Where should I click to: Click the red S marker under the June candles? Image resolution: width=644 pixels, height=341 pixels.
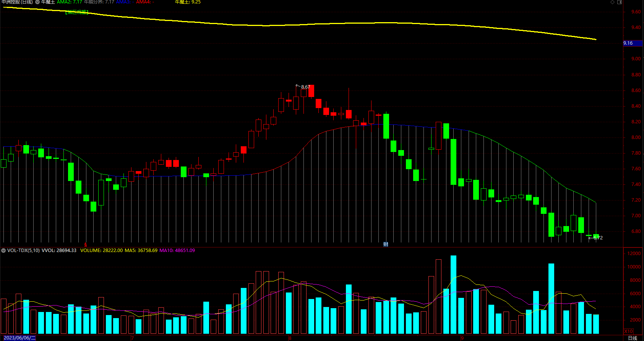[x=86, y=244]
